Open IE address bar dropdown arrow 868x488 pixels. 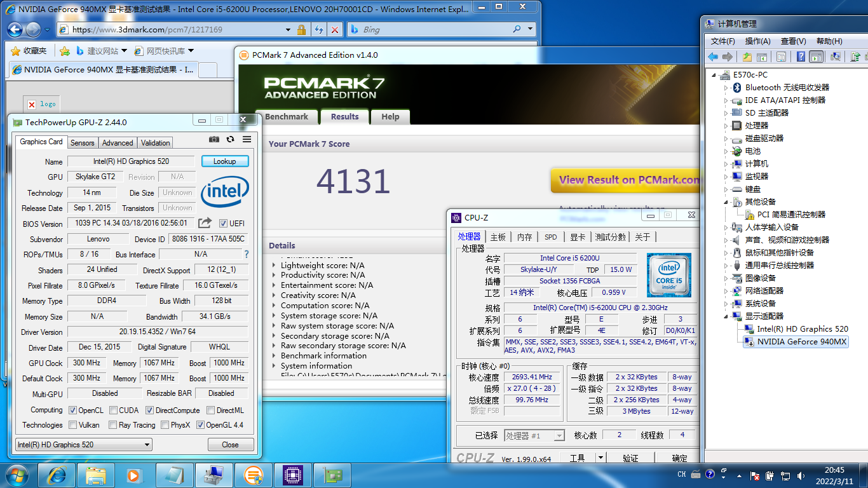(289, 29)
